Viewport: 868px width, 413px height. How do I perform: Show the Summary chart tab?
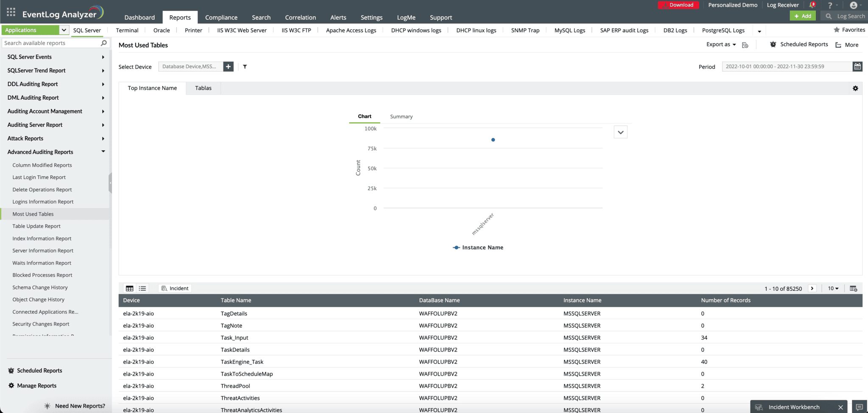401,117
